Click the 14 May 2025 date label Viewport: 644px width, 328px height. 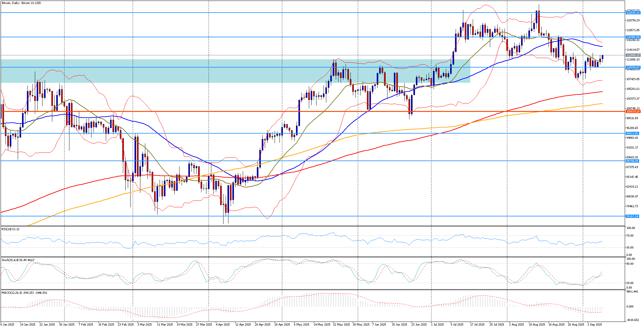(322, 325)
